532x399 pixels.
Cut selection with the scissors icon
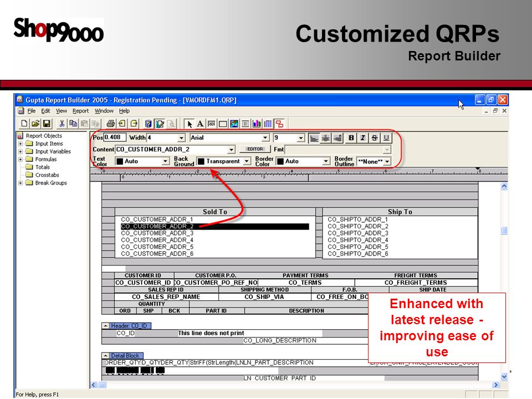(62, 124)
